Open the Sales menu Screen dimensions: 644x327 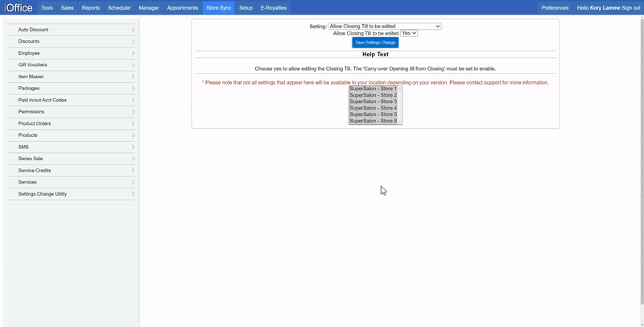point(68,8)
